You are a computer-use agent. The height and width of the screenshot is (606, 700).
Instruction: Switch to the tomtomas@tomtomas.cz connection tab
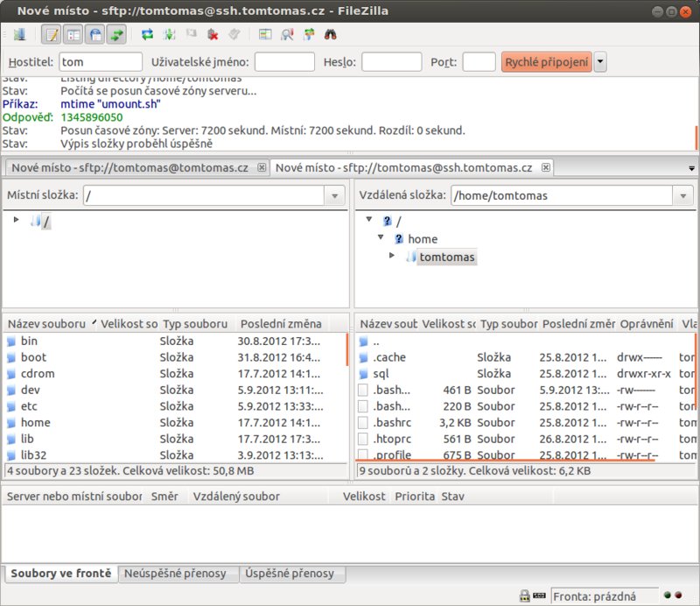(129, 167)
